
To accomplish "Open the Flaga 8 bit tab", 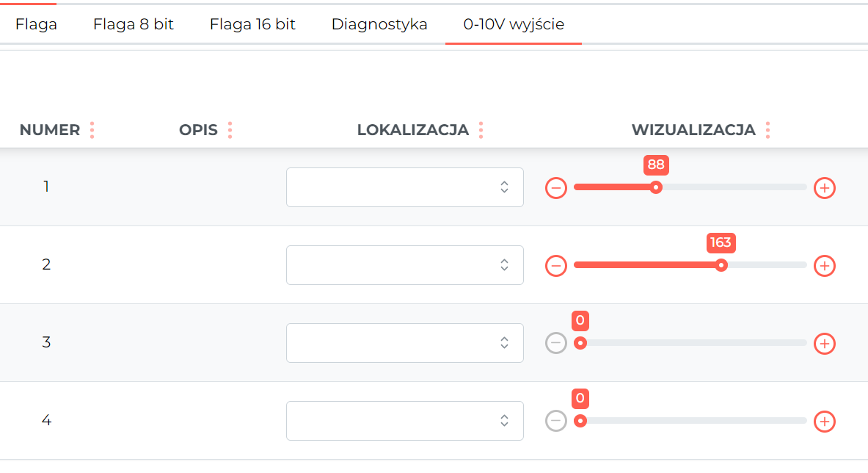I will coord(134,24).
